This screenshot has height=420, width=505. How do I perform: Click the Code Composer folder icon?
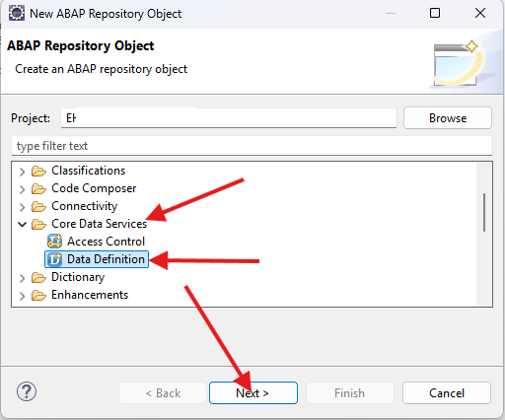pyautogui.click(x=38, y=189)
